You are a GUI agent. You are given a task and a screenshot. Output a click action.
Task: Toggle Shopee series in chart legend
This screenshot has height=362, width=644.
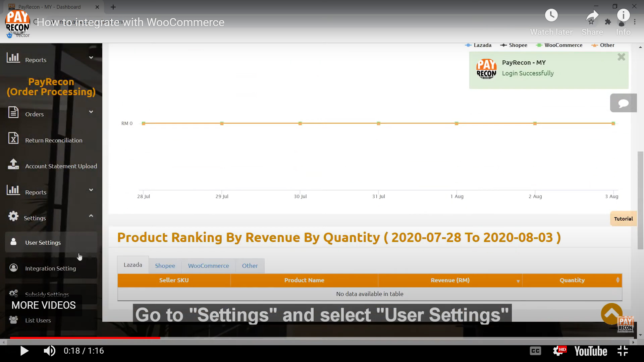514,45
